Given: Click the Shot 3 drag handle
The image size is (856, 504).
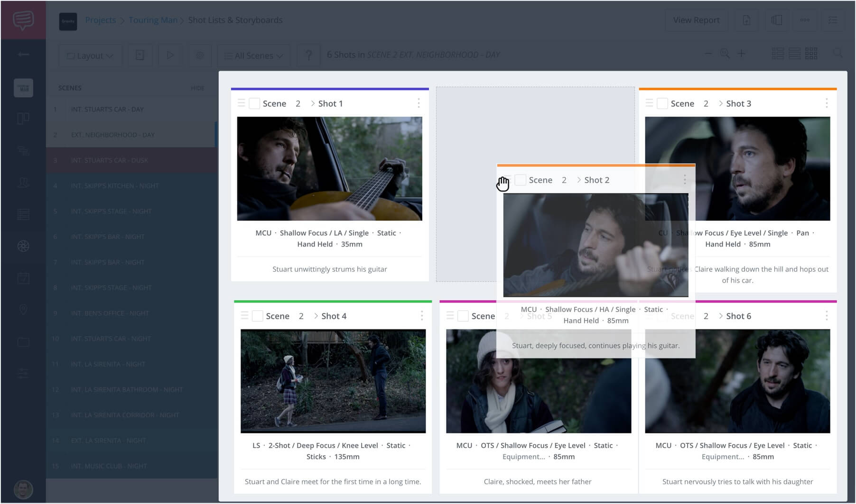Looking at the screenshot, I should 649,103.
